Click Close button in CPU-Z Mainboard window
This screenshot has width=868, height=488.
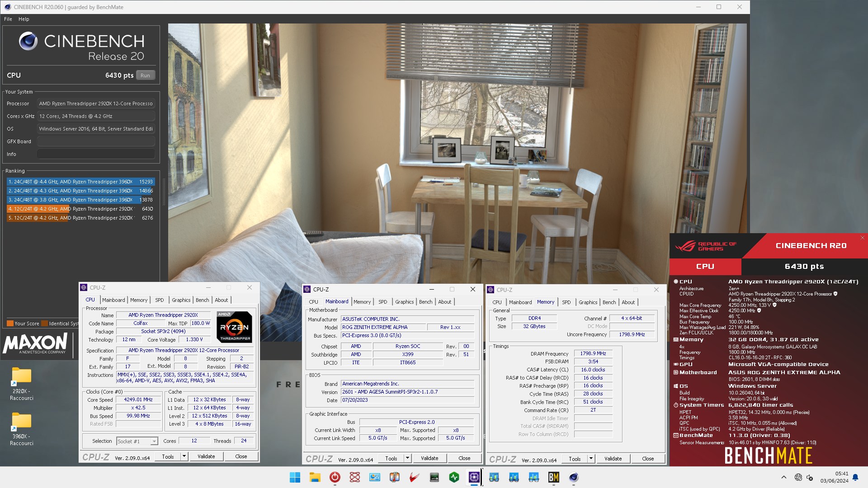pyautogui.click(x=464, y=458)
